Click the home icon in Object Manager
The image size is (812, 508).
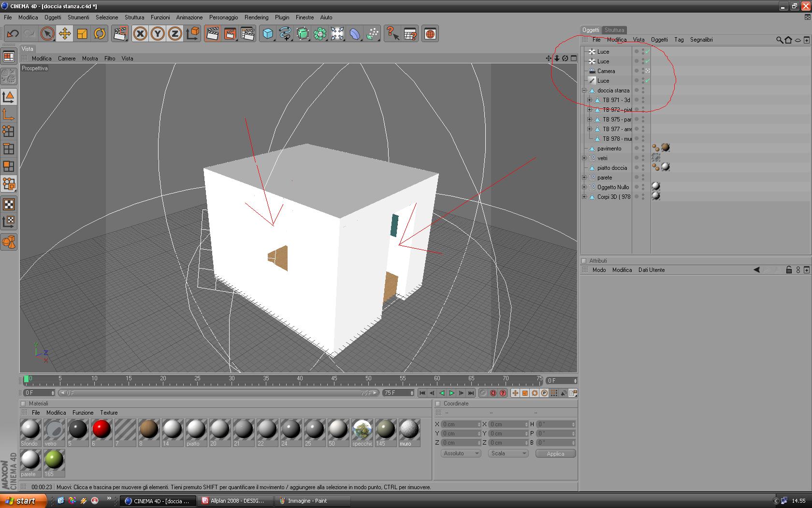(x=788, y=40)
